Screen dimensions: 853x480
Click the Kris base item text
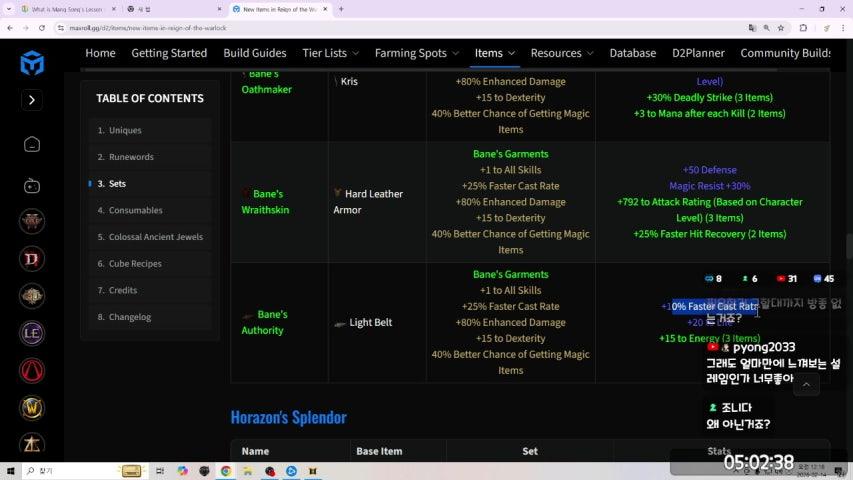(349, 82)
